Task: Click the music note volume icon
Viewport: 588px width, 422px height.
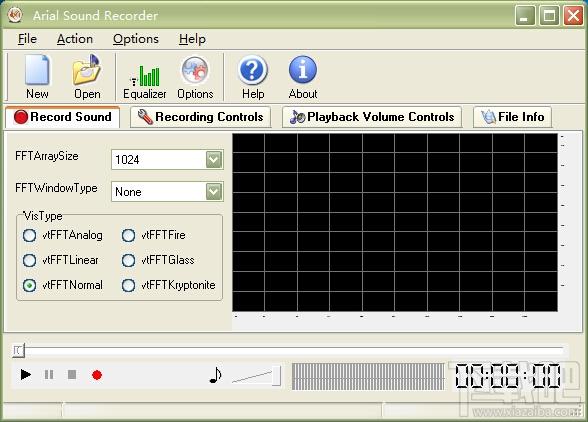Action: point(215,375)
